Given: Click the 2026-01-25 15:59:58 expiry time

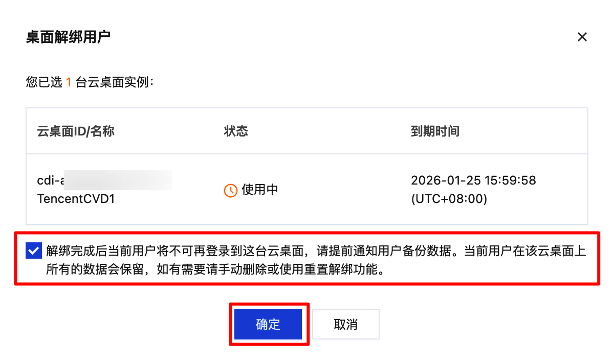Looking at the screenshot, I should tap(473, 180).
